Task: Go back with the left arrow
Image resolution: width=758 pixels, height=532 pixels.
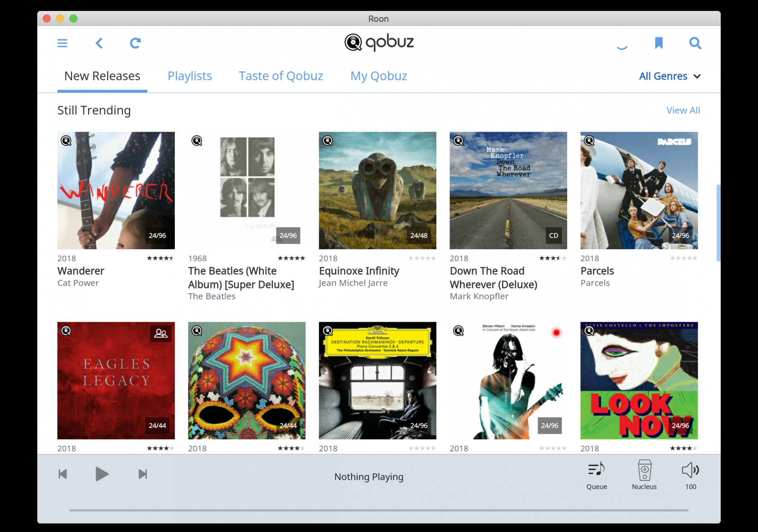Action: coord(99,43)
